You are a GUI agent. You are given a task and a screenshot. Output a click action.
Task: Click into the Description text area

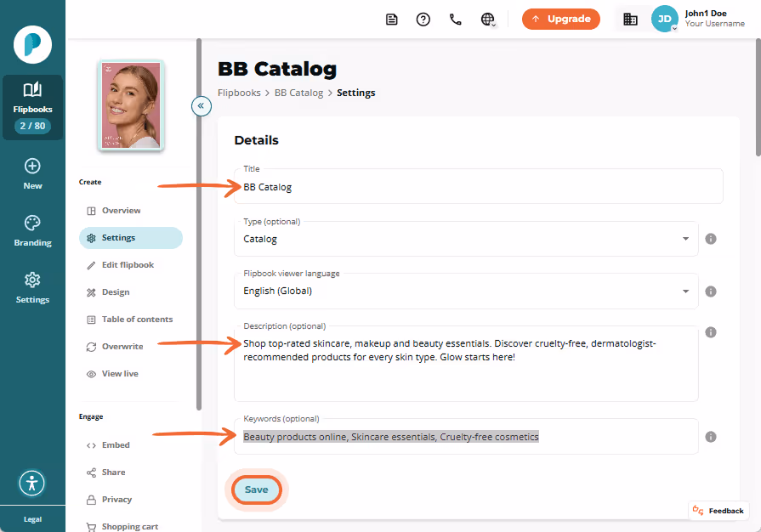tap(466, 364)
